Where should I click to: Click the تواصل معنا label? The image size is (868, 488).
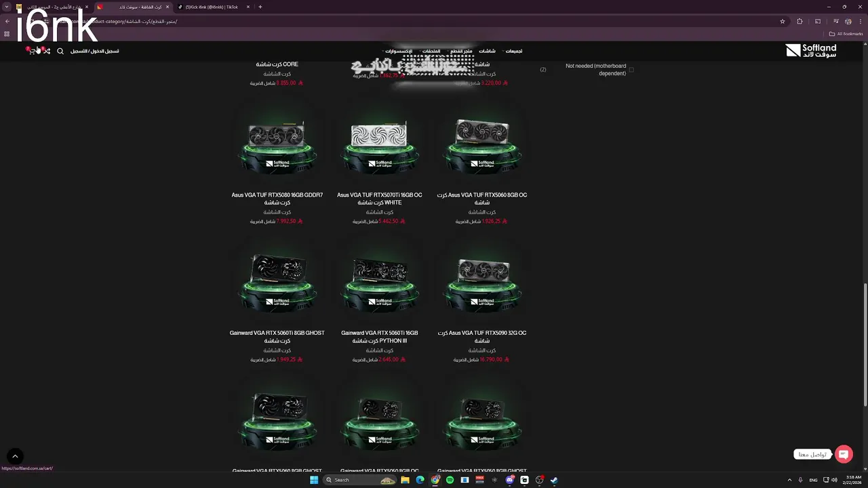coord(812,454)
